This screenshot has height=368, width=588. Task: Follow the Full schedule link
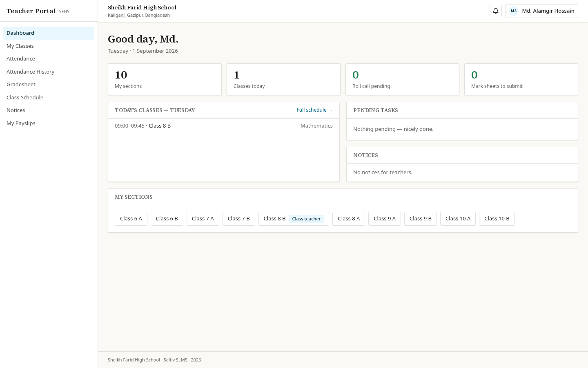coord(314,110)
